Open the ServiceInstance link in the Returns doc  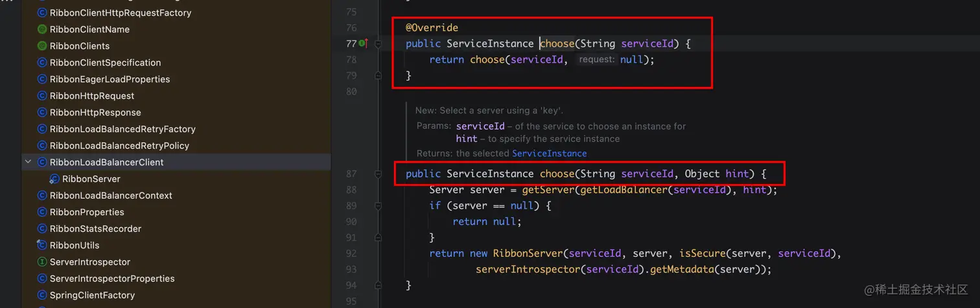tap(550, 154)
